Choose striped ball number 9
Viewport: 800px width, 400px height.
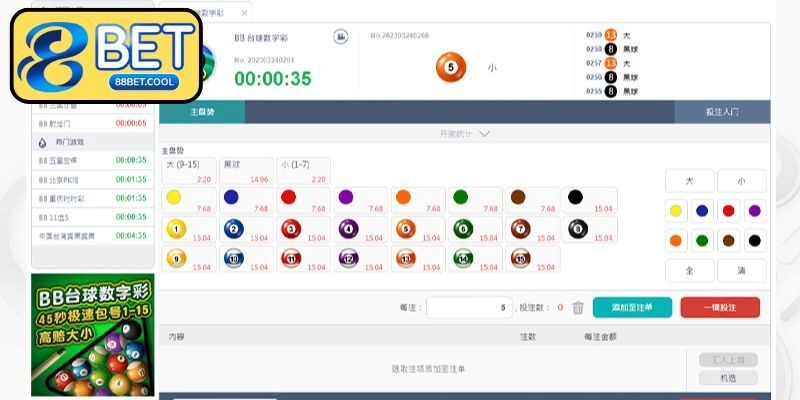coord(177,258)
